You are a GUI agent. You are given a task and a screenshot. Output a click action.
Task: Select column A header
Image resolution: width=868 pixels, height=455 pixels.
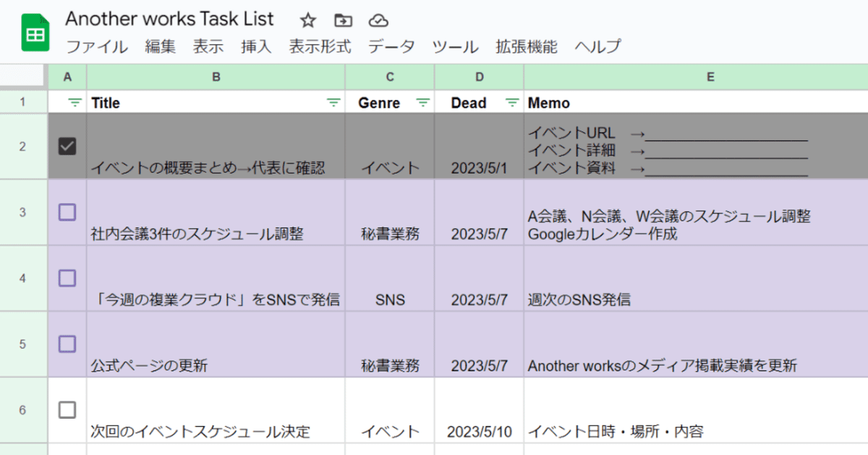67,77
